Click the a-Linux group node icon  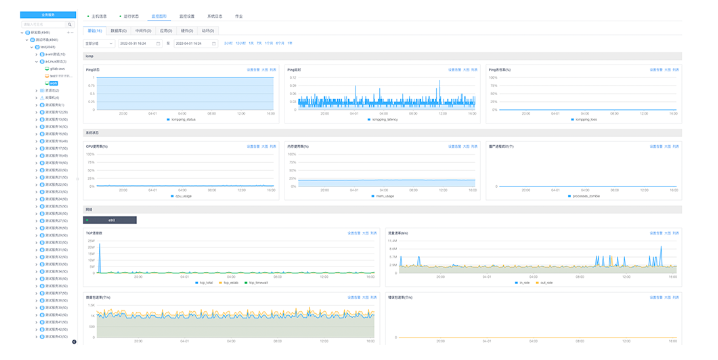[x=42, y=61]
